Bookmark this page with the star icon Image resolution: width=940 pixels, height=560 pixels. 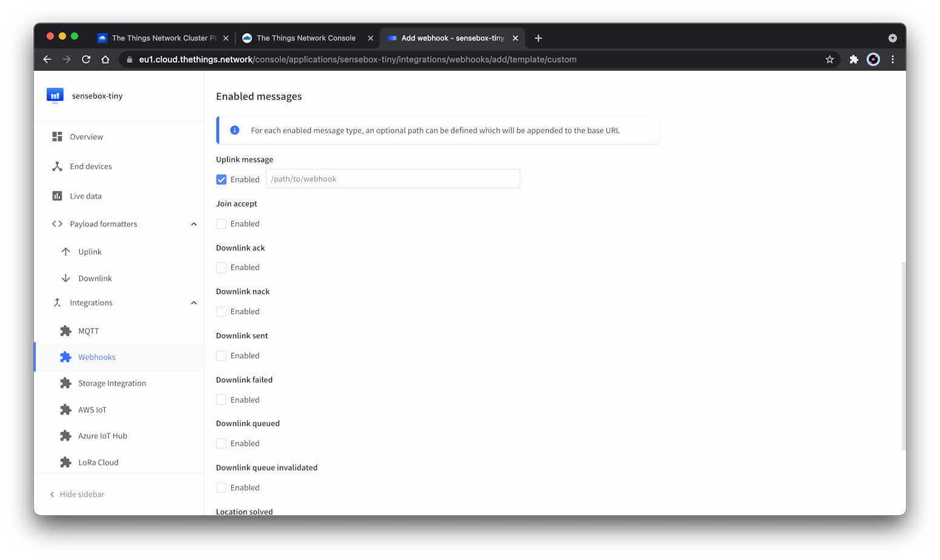[x=830, y=59]
